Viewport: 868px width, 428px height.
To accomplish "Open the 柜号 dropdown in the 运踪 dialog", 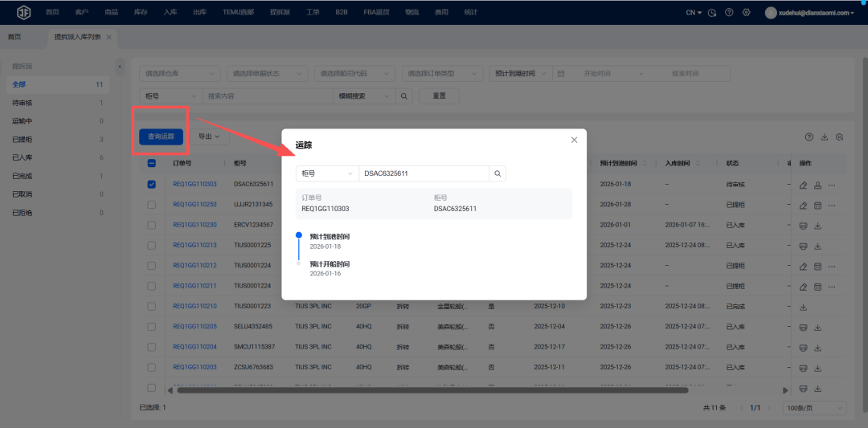I will [x=327, y=173].
